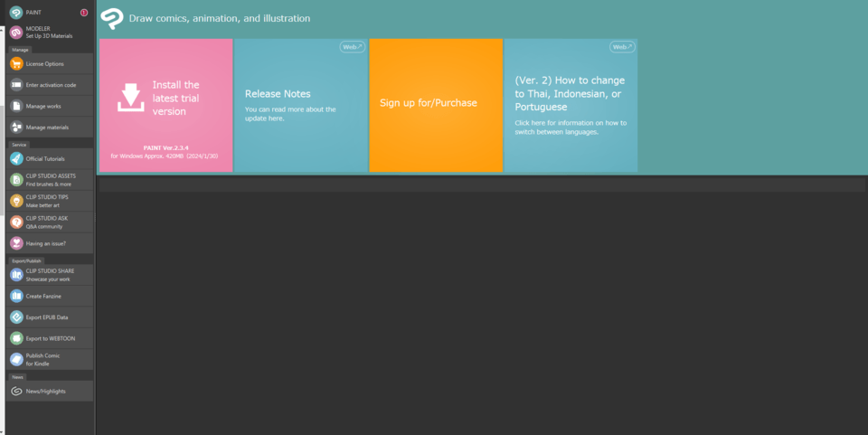Open Official Tutorials link

50,159
